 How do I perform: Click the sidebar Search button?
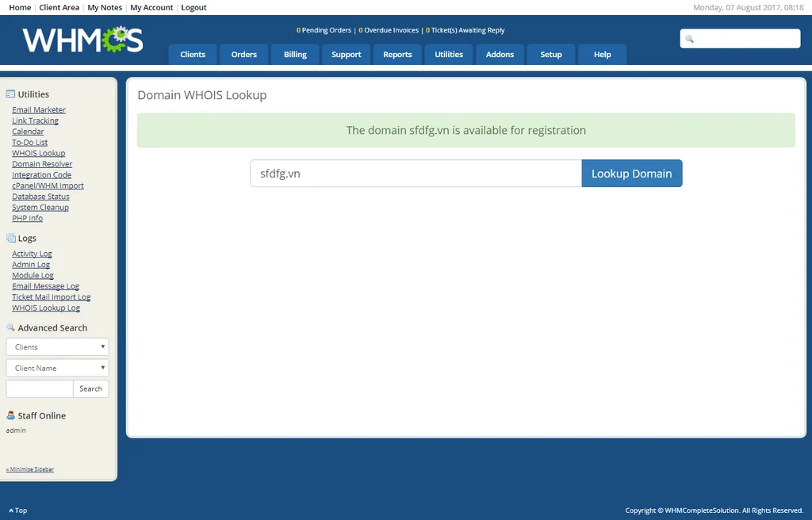tap(90, 388)
